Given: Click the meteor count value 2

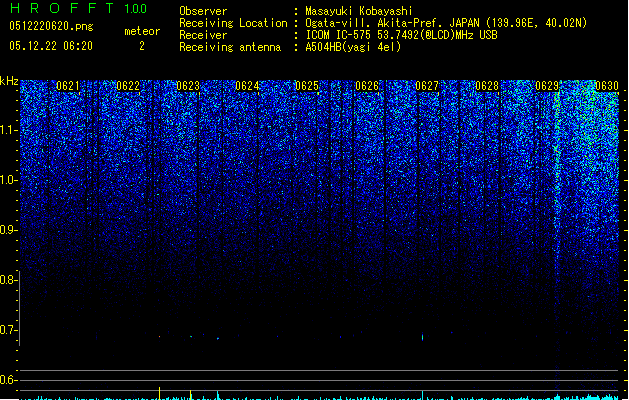Looking at the screenshot, I should [x=142, y=46].
